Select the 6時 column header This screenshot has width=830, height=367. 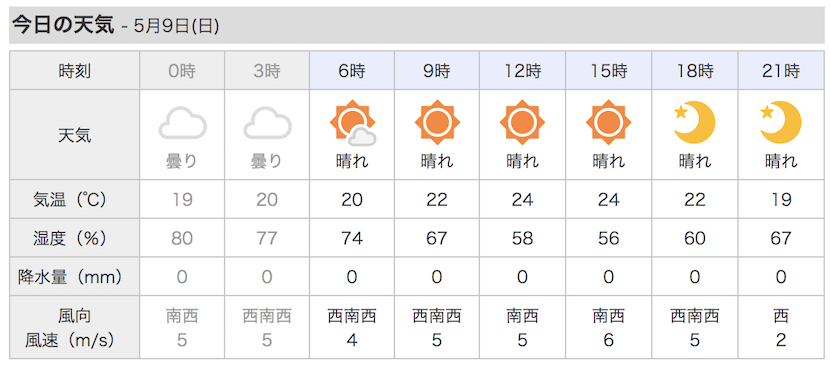tap(352, 70)
